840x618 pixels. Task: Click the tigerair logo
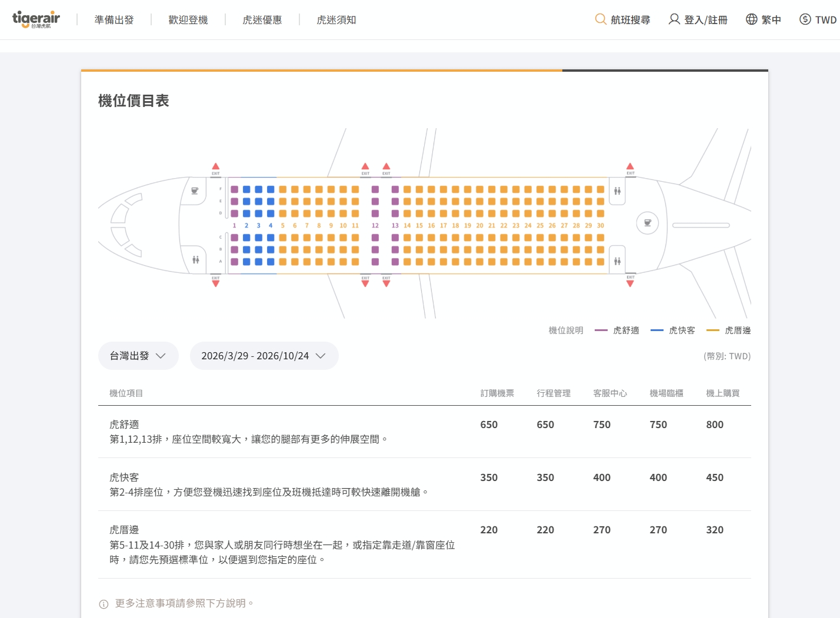[x=36, y=19]
